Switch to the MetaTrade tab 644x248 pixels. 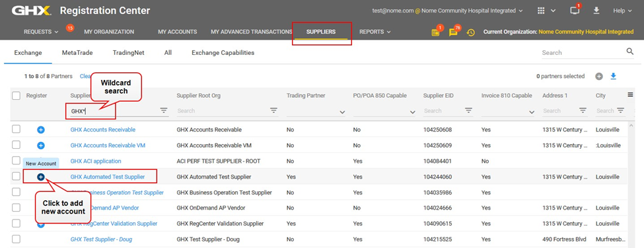click(77, 53)
